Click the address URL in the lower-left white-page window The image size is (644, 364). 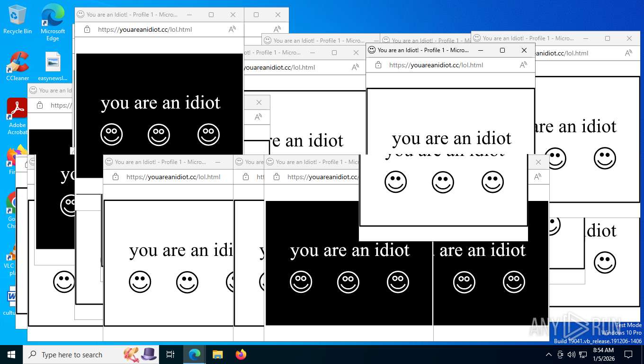click(x=173, y=177)
